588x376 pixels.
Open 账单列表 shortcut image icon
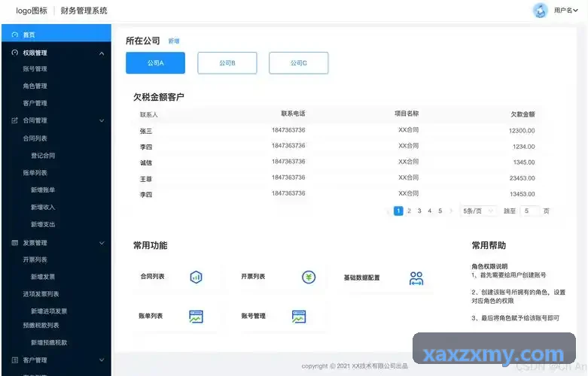coord(196,317)
